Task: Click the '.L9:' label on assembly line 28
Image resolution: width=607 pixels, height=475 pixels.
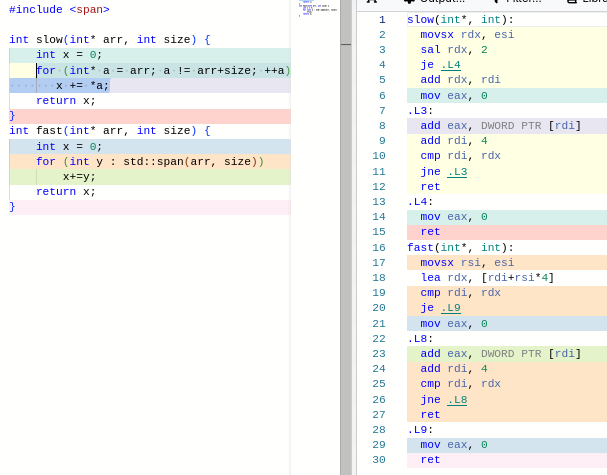Action: 420,430
